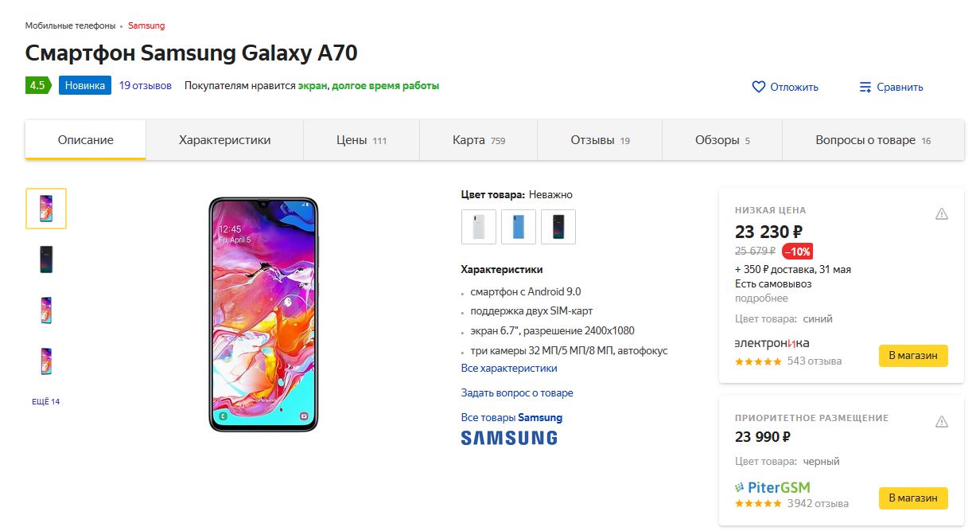Open the 19 отзывов link
980x531 pixels.
tap(146, 86)
